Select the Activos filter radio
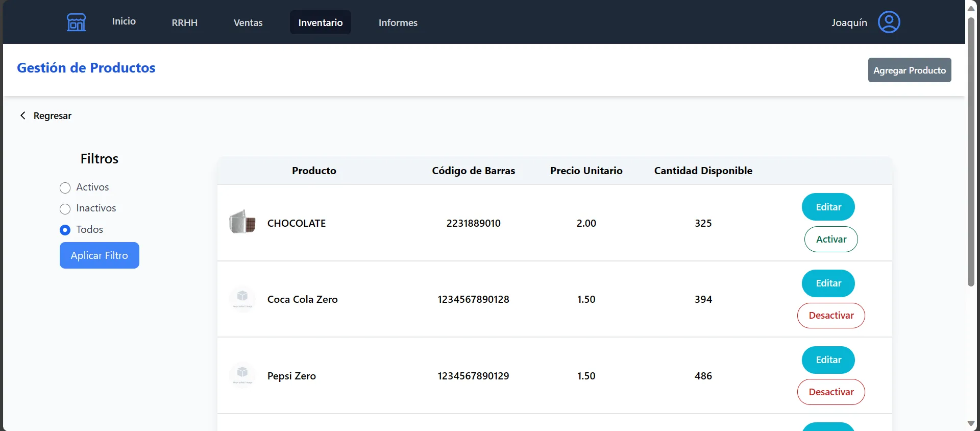 65,188
